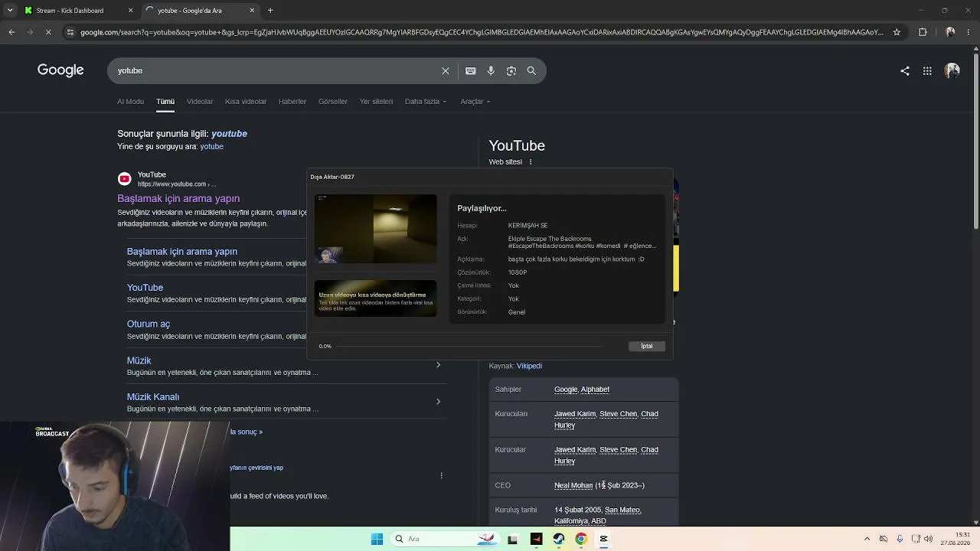Image resolution: width=980 pixels, height=551 pixels.
Task: Open the long-to-short video conversion banner
Action: pos(375,298)
